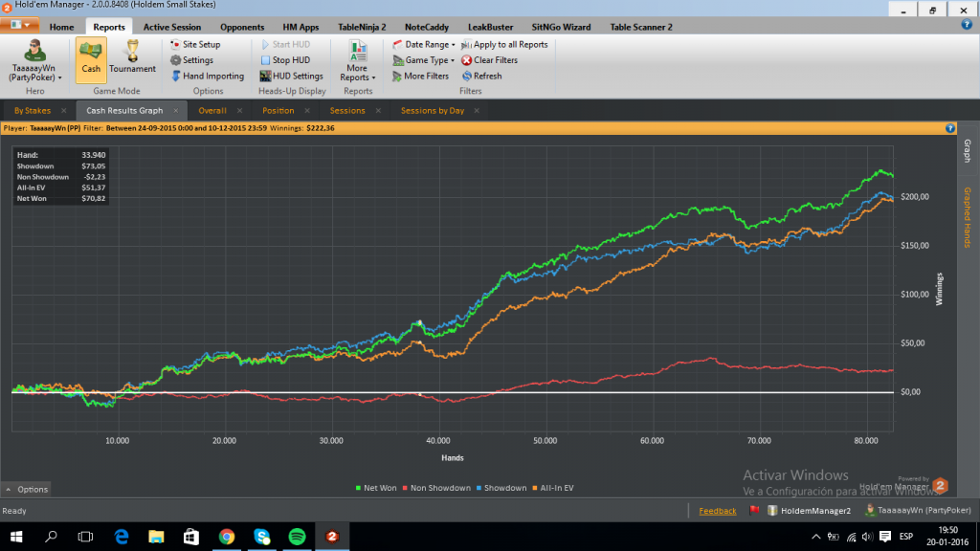The width and height of the screenshot is (980, 551).
Task: Click Clear Filters
Action: 499,59
